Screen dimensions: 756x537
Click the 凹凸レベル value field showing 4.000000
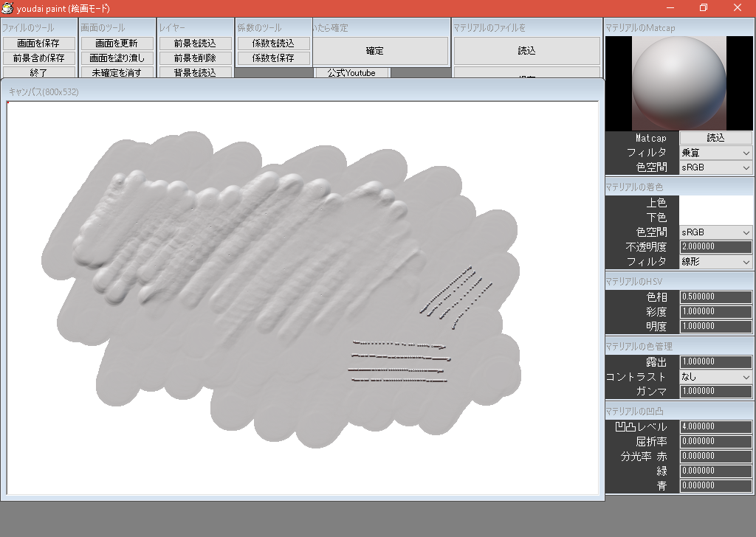[x=715, y=426]
